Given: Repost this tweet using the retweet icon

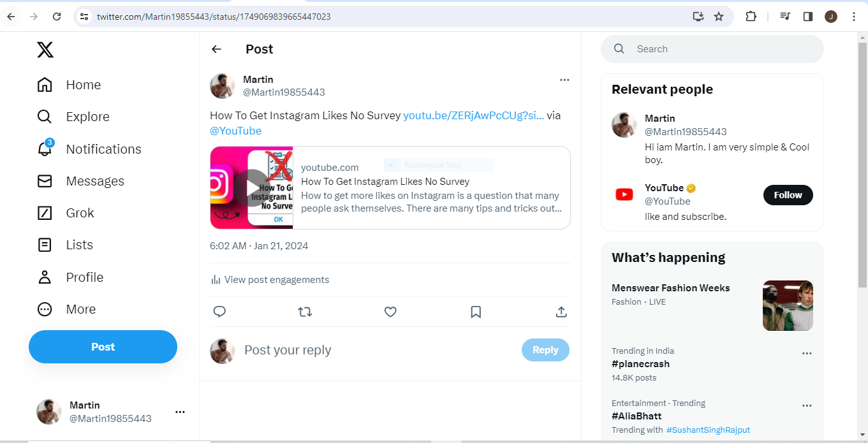Looking at the screenshot, I should (305, 312).
